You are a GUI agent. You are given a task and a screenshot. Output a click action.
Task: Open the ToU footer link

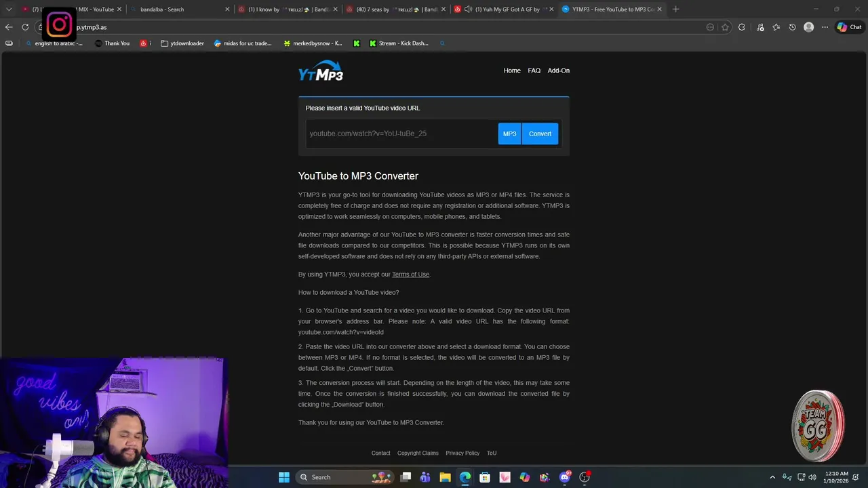(x=492, y=453)
